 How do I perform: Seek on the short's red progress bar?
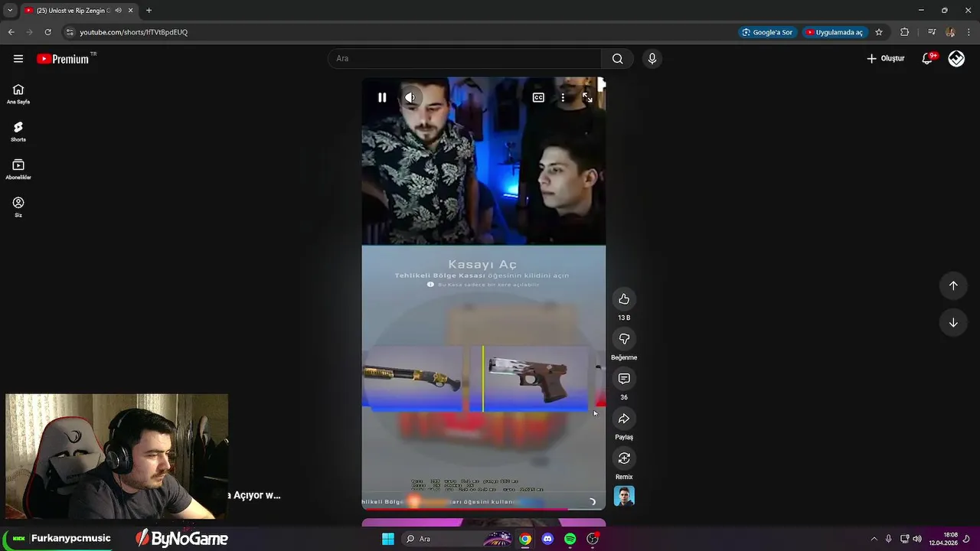pos(484,508)
